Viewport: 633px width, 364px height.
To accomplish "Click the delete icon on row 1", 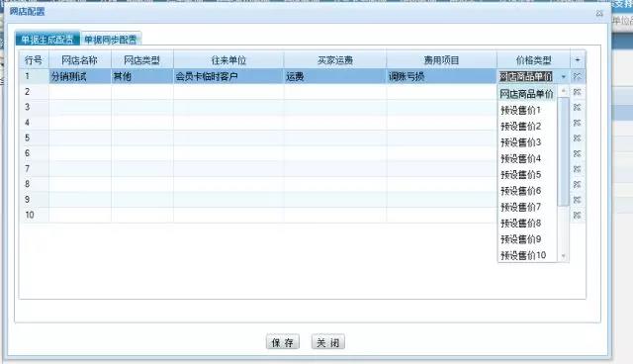I will (x=578, y=76).
